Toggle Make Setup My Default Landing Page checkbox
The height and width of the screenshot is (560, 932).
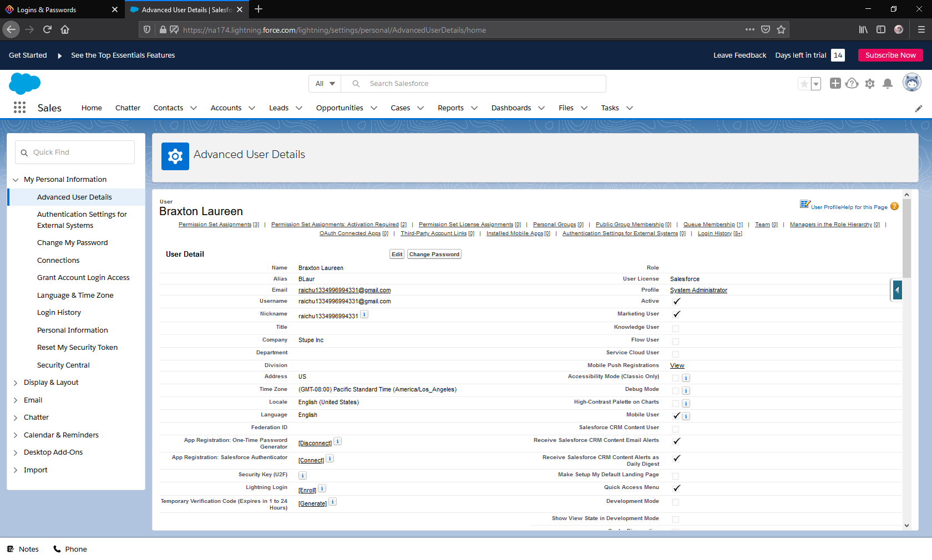pyautogui.click(x=676, y=476)
